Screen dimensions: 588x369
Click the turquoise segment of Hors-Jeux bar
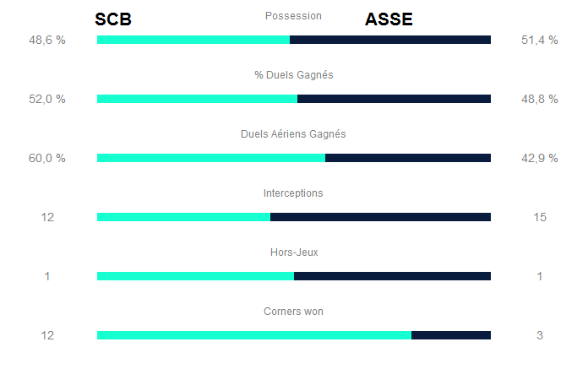[x=195, y=276]
